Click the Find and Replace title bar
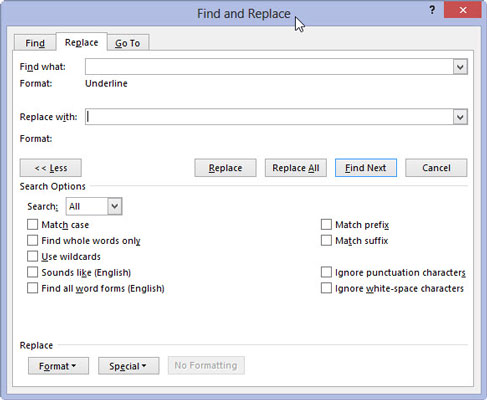 (244, 14)
